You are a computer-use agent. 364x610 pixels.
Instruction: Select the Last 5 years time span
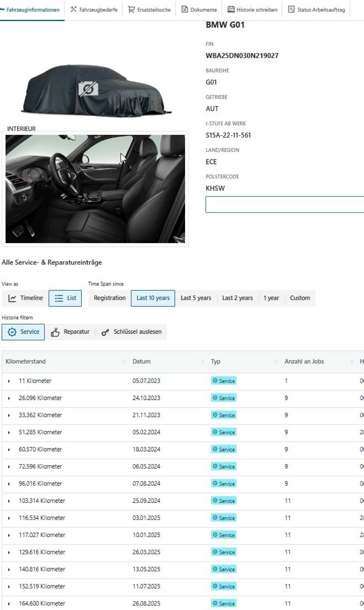[x=196, y=298]
